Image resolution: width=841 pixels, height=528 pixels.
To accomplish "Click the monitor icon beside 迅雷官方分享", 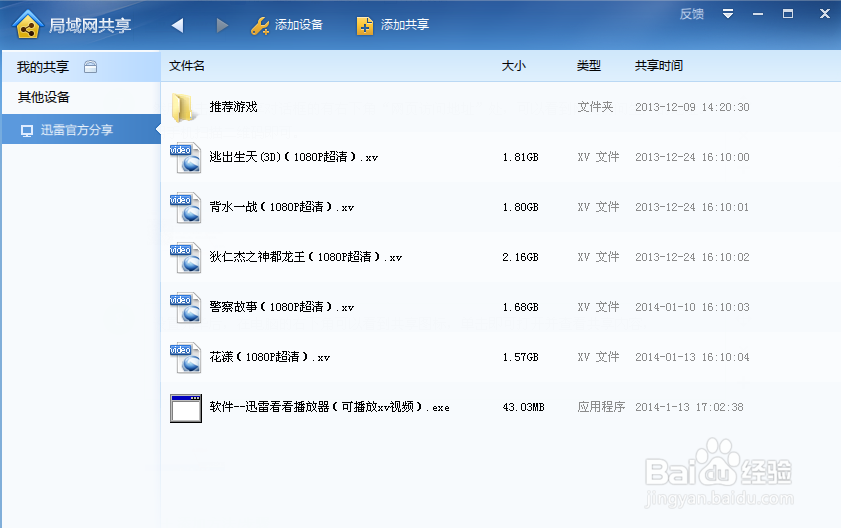I will pyautogui.click(x=27, y=130).
